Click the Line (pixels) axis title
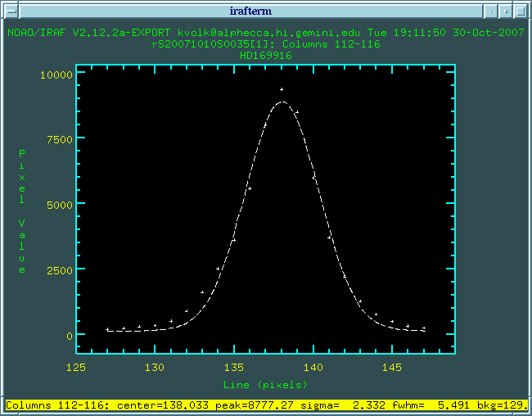Screen dimensions: 532x416 coord(265,385)
